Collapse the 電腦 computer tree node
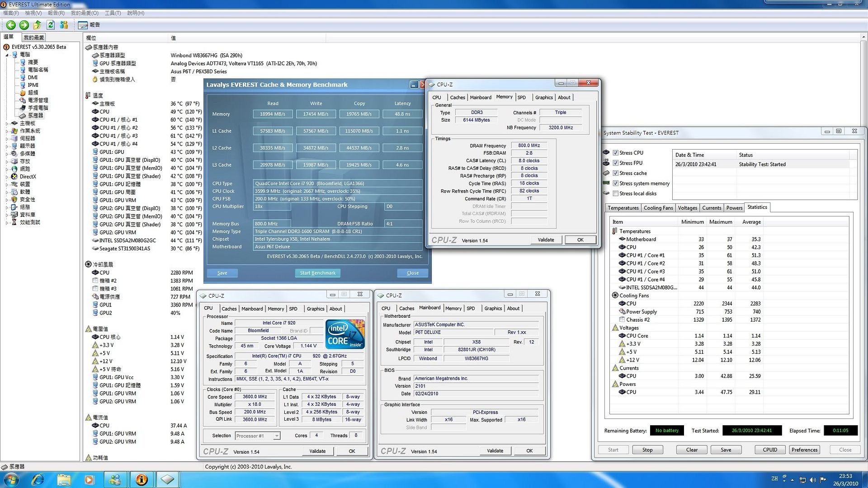This screenshot has height=488, width=868. pos(7,55)
